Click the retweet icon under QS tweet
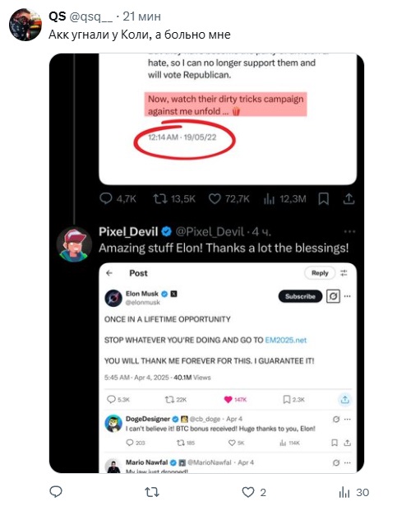Viewport: 420px width, 506px height. click(x=151, y=492)
